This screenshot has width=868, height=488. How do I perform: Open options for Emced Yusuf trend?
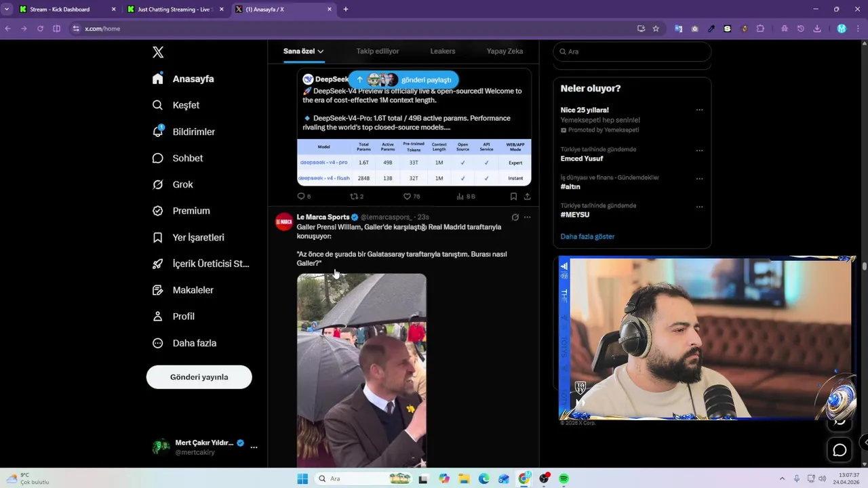point(699,150)
